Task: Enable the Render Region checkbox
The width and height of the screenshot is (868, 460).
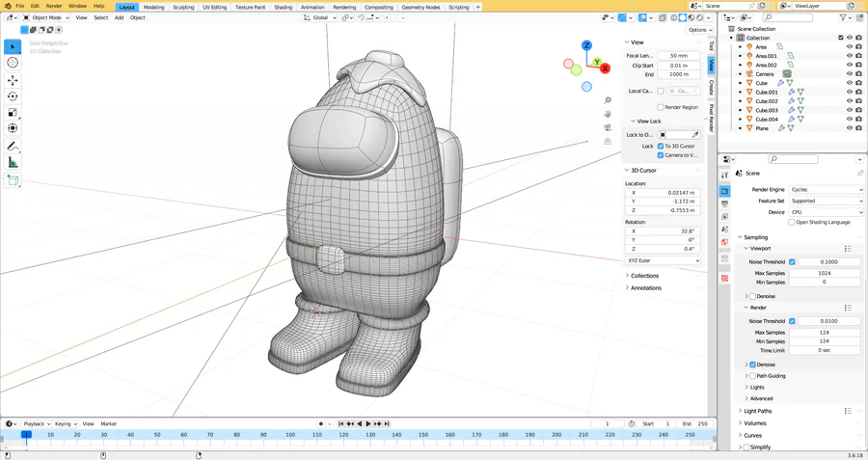Action: point(661,107)
